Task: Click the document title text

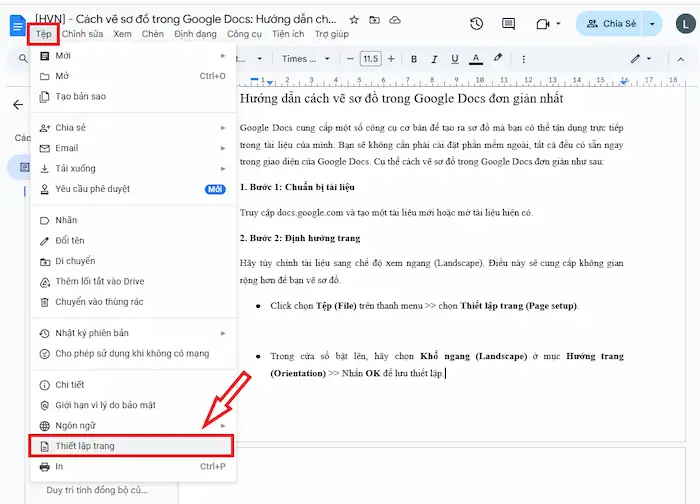Action: tap(186, 19)
